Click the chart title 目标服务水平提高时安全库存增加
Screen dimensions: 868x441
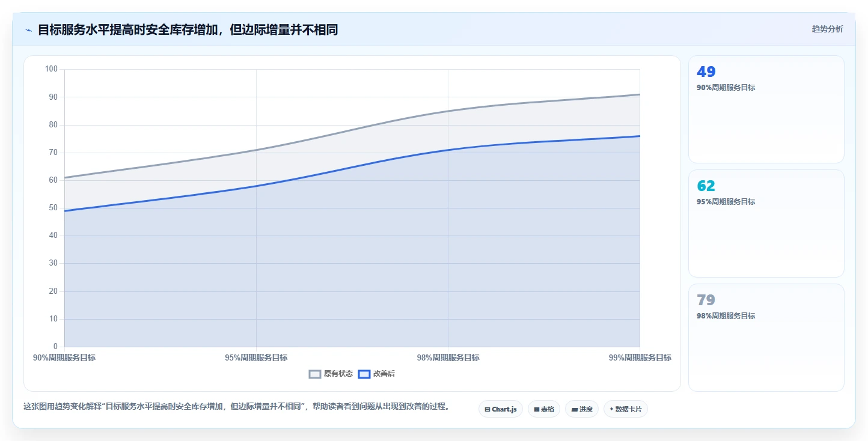tap(188, 29)
